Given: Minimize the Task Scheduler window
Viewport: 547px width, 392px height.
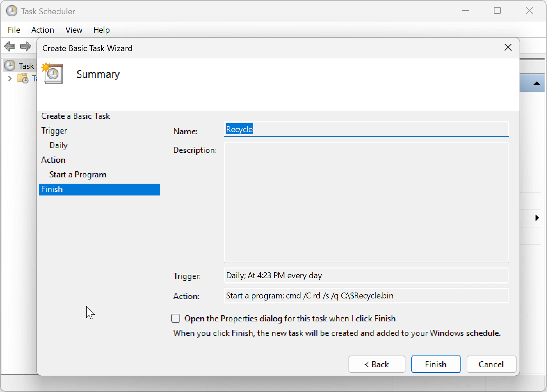Looking at the screenshot, I should tap(466, 11).
